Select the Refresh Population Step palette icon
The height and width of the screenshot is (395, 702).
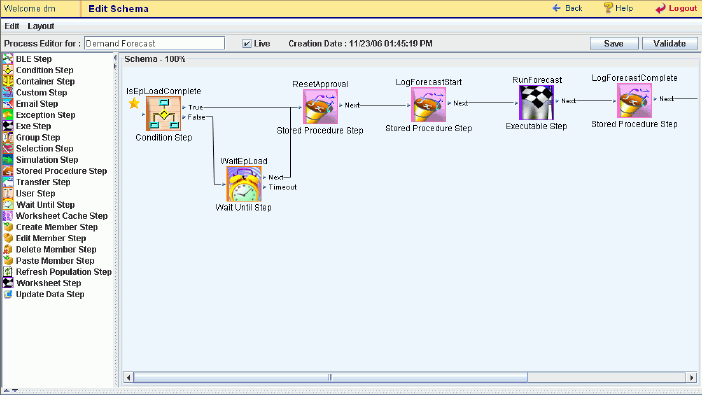8,271
